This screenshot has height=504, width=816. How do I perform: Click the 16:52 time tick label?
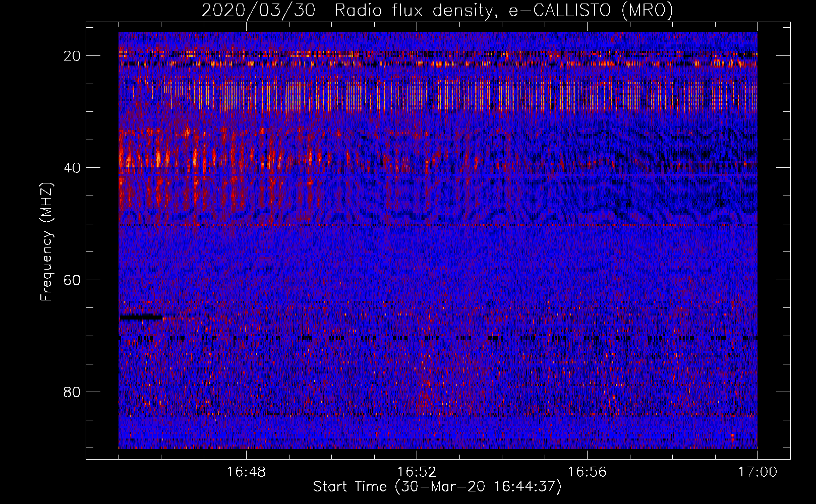(417, 472)
